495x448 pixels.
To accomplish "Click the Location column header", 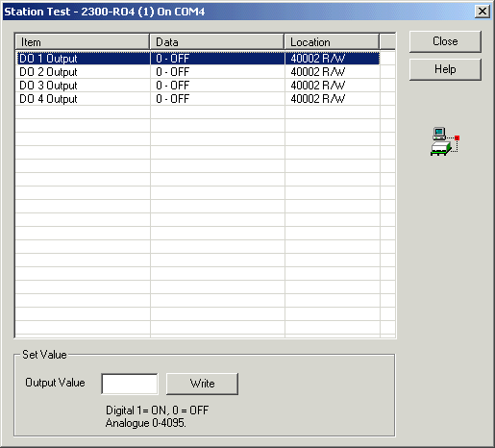I will [332, 42].
